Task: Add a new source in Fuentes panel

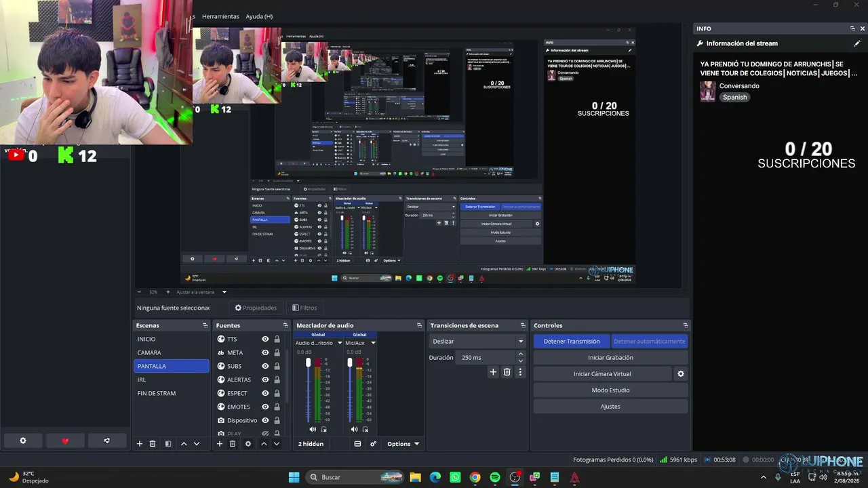Action: click(x=220, y=444)
